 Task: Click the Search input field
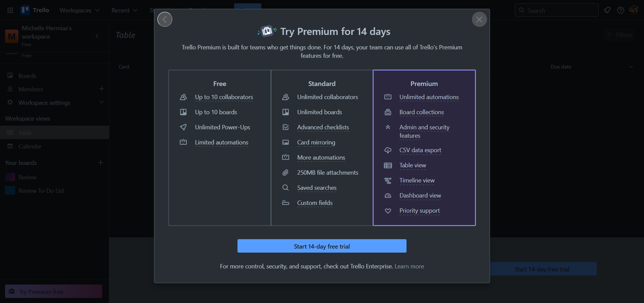[x=557, y=10]
